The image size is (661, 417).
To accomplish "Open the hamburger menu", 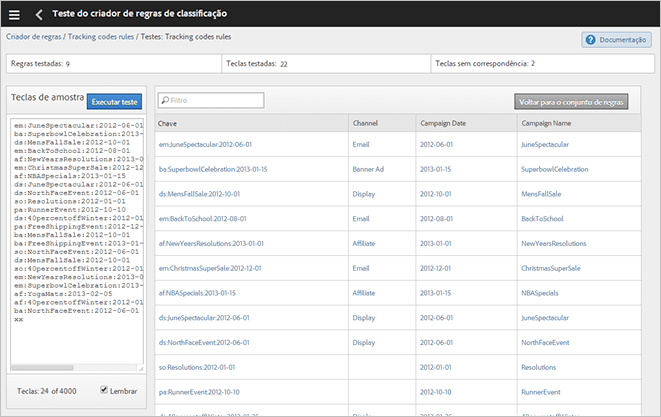I will pos(14,15).
